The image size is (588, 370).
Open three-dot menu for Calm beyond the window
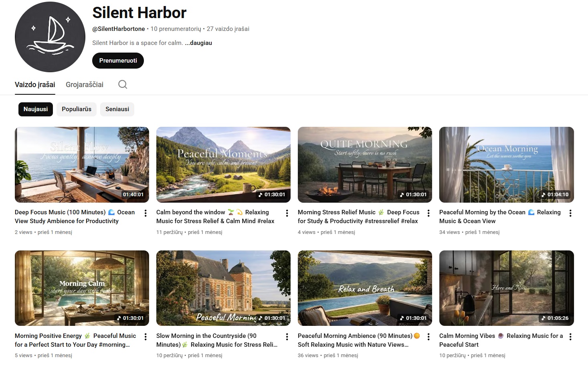[x=287, y=213]
